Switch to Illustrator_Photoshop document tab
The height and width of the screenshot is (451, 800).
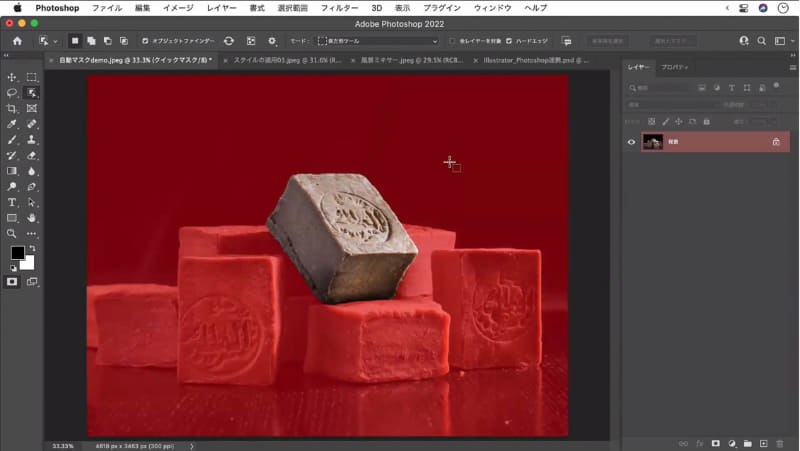(x=536, y=60)
